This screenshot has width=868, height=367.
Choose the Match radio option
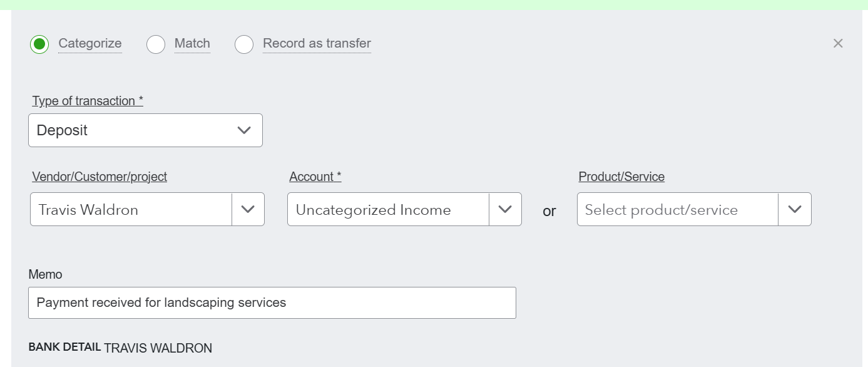156,44
